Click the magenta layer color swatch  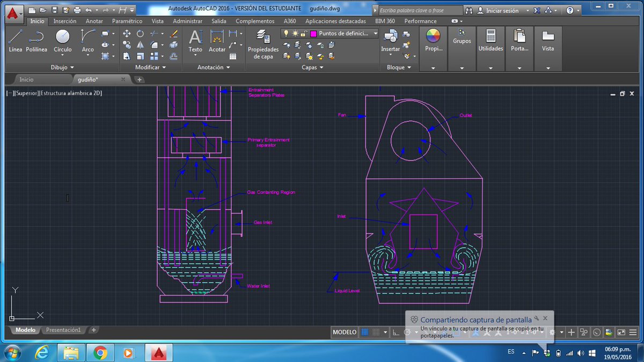tap(313, 33)
